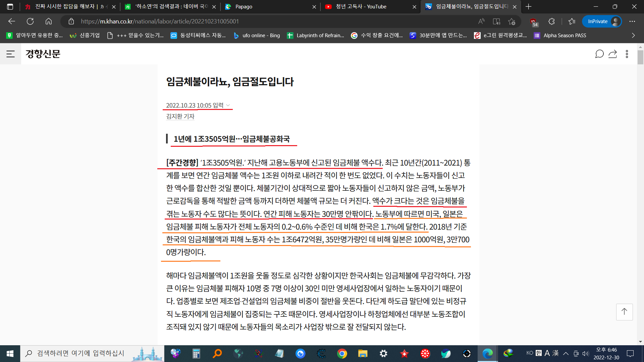Open the hamburger menu beside 경향신문 logo

point(10,54)
